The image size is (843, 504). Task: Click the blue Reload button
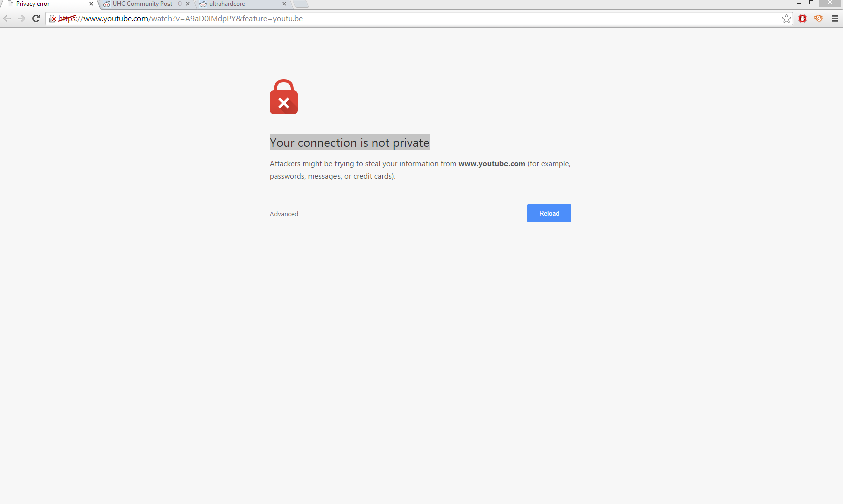[549, 213]
